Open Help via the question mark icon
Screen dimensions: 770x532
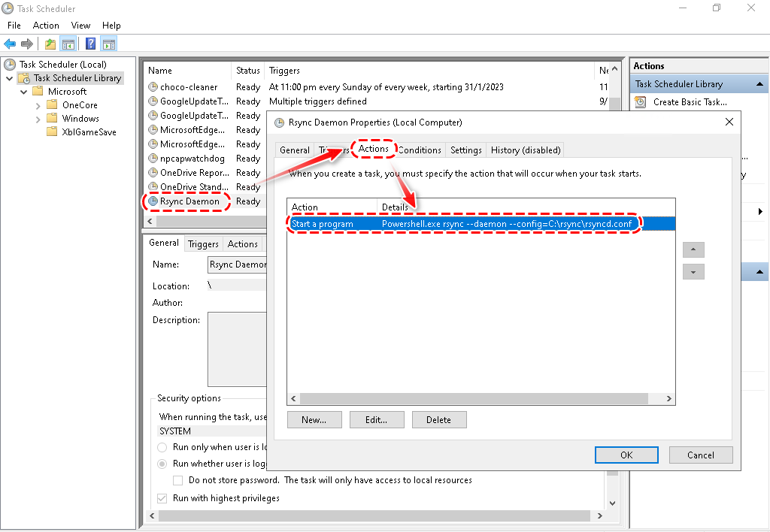tap(90, 44)
